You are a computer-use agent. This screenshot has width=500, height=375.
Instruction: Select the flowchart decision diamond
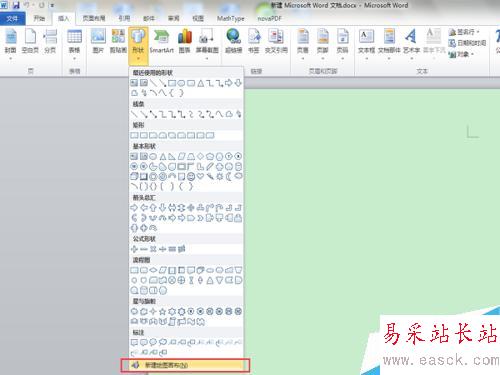tap(153, 270)
